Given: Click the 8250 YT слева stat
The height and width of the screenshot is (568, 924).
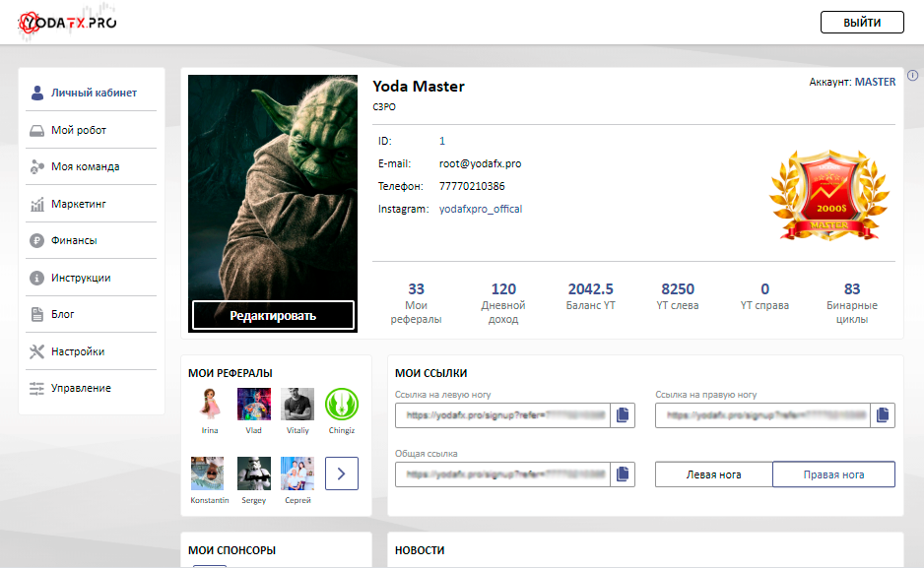Looking at the screenshot, I should [x=678, y=296].
